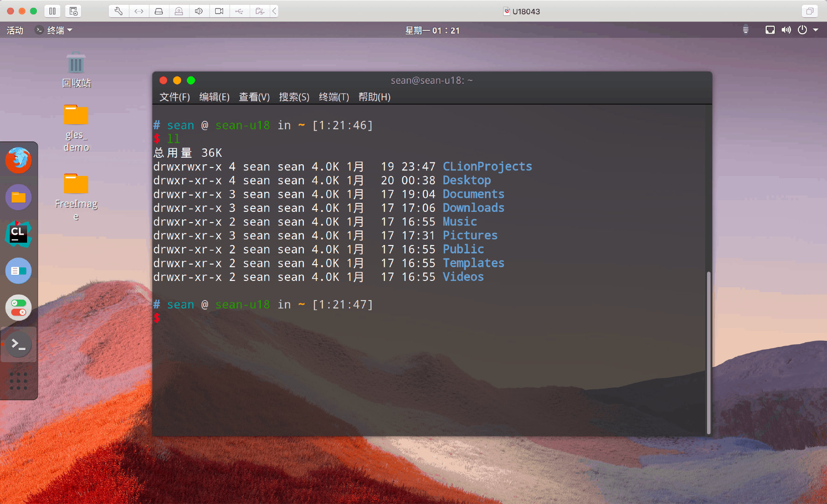The width and height of the screenshot is (827, 504).
Task: Select the 回收站 trash icon on the desktop
Action: (x=76, y=70)
